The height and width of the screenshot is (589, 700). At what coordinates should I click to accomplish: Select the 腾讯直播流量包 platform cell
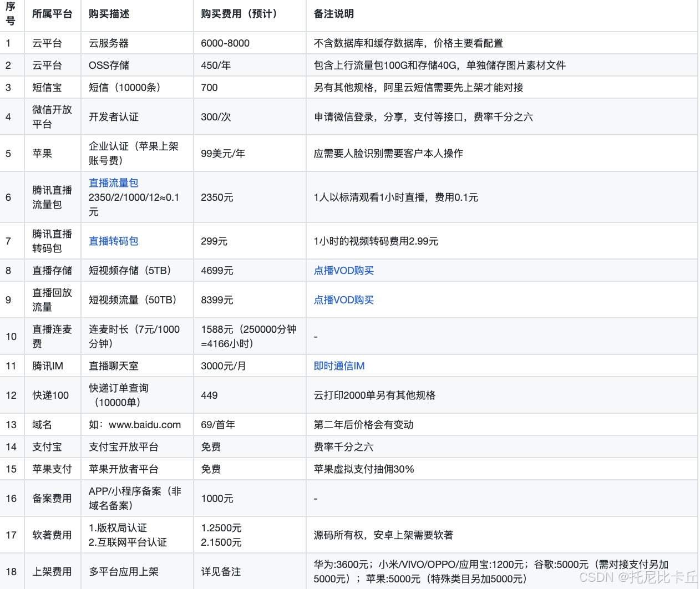pos(52,197)
